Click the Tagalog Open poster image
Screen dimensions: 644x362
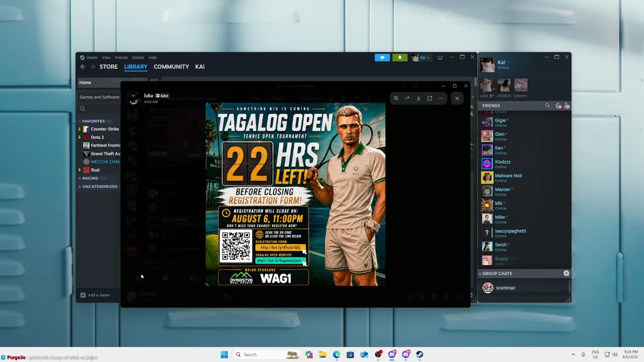295,195
